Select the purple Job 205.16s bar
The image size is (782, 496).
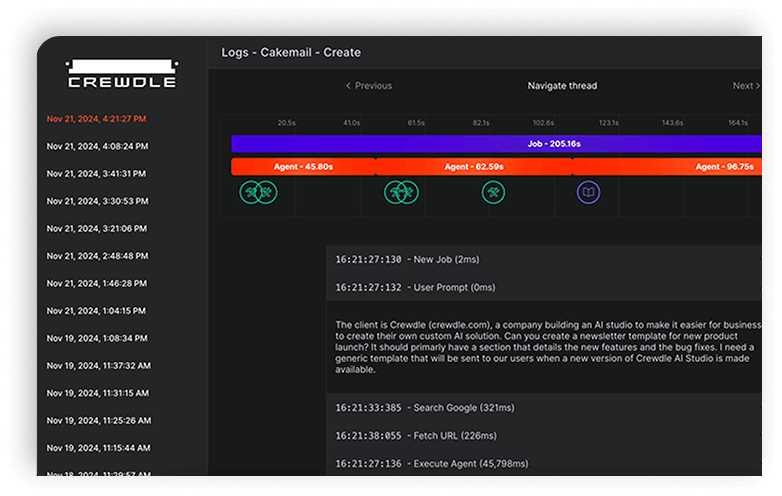pos(496,144)
